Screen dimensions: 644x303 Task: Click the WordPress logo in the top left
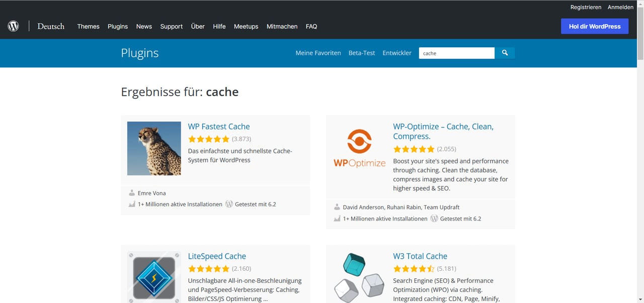(13, 26)
